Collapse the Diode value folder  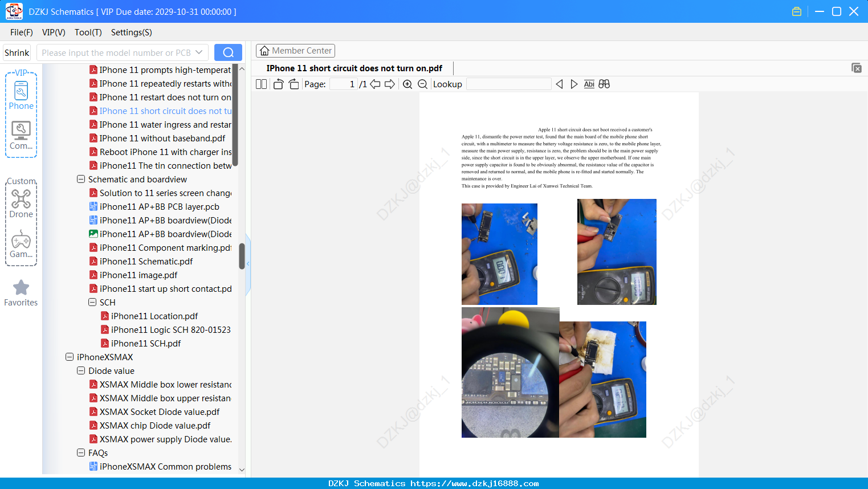(81, 370)
